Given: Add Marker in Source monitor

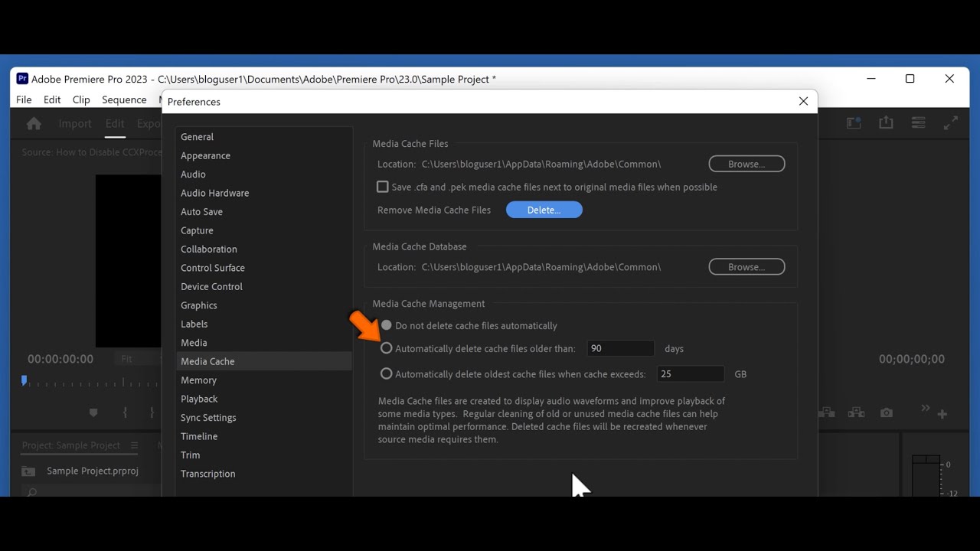Looking at the screenshot, I should coord(93,412).
